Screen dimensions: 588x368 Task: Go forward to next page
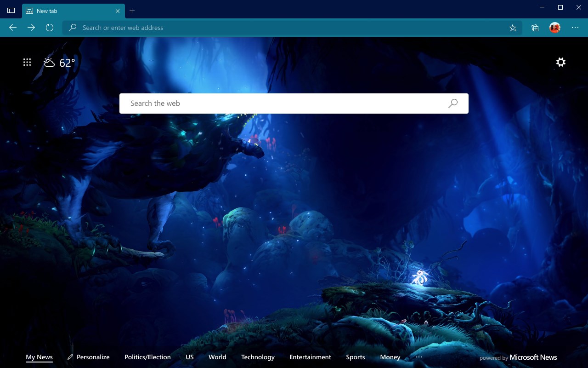(31, 28)
